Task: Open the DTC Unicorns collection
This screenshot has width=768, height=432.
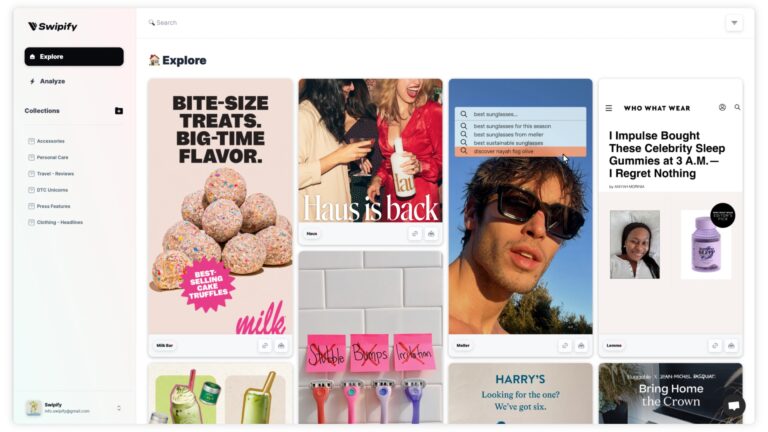Action: coord(52,190)
